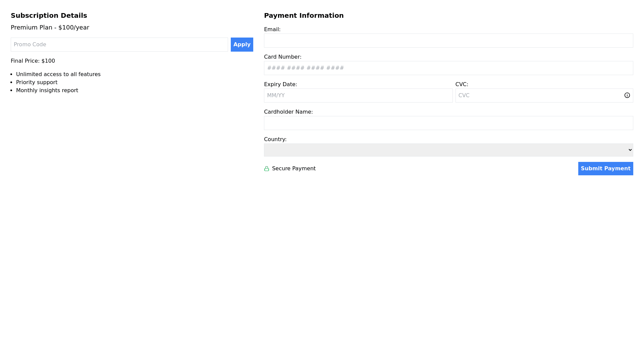Click the Card Number label
Screen dimensions: 644x362
pyautogui.click(x=282, y=57)
